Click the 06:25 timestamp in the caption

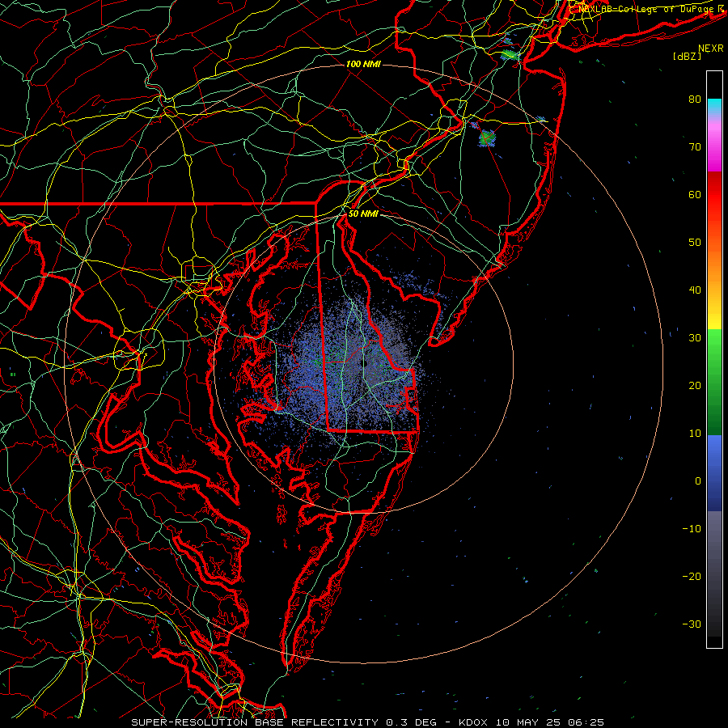pos(584,722)
